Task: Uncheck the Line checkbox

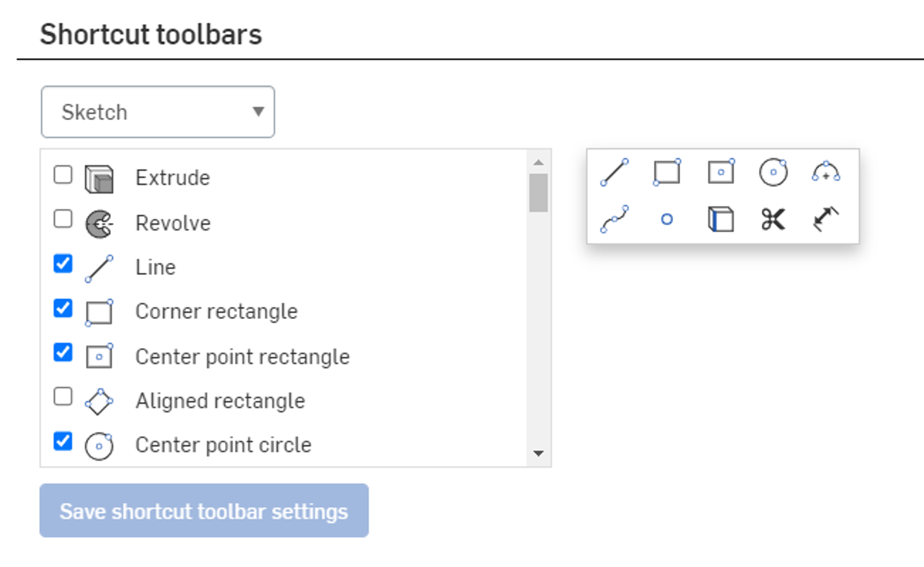Action: (62, 264)
